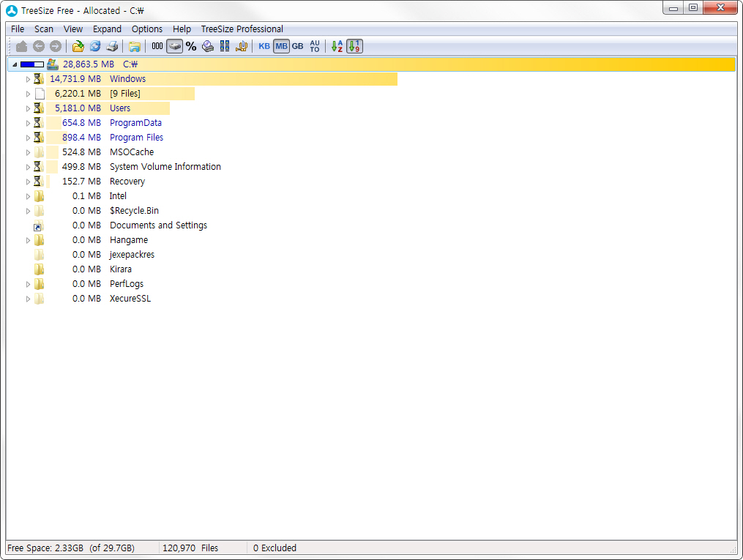Open the Help menu

[182, 29]
